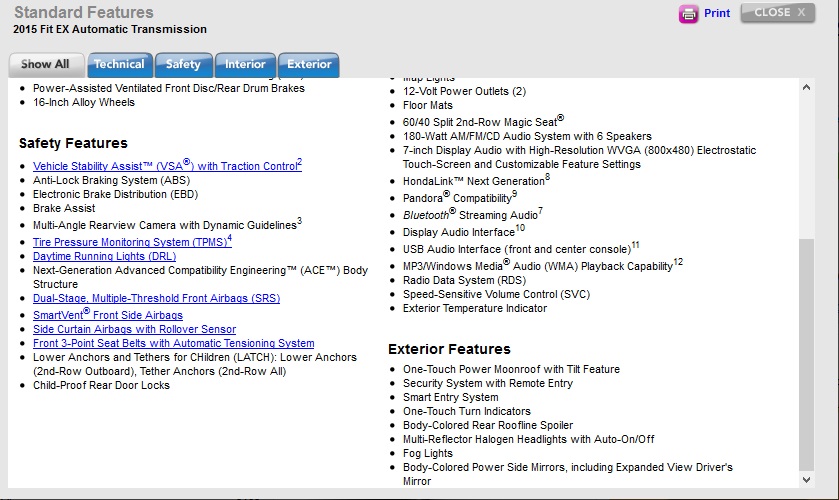Open Tire Pressure Monitoring System link
The height and width of the screenshot is (500, 839).
pos(132,241)
